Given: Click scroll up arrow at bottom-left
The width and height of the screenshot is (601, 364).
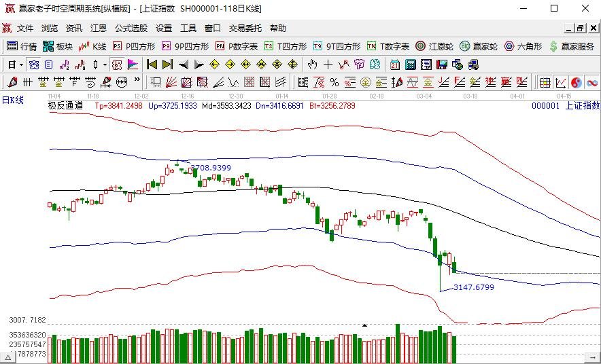Looking at the screenshot, I should pos(7,357).
